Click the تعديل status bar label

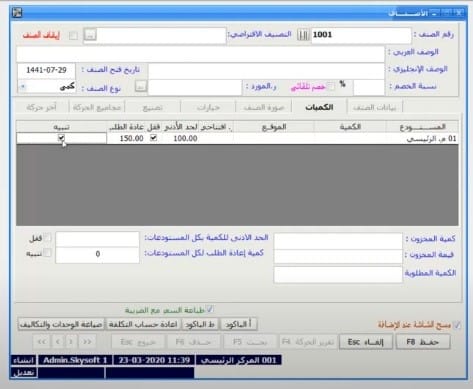(x=24, y=373)
